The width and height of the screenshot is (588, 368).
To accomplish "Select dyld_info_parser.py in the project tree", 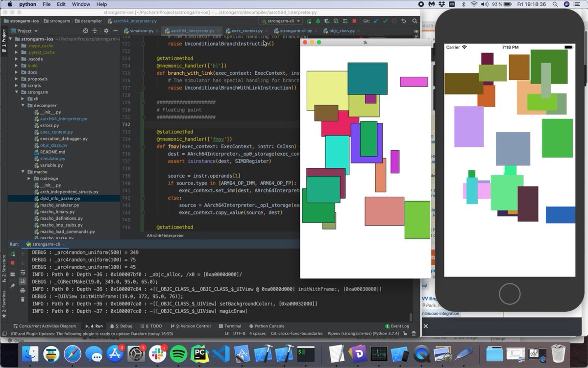I will [60, 198].
